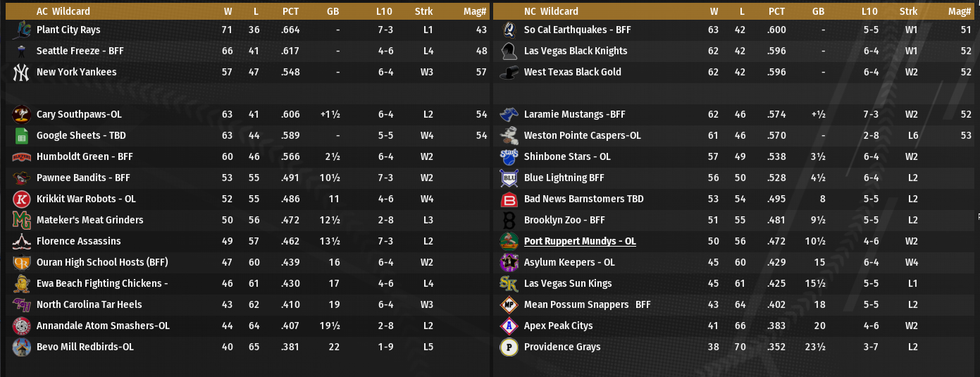Sort AC Wildcard by W column header
The image size is (980, 377).
click(x=228, y=11)
